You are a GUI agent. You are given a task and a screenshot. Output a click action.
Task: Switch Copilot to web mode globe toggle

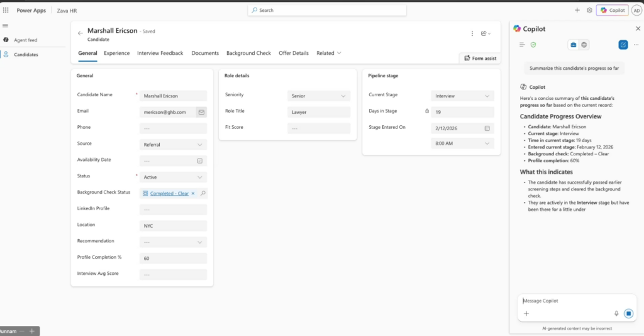[584, 45]
